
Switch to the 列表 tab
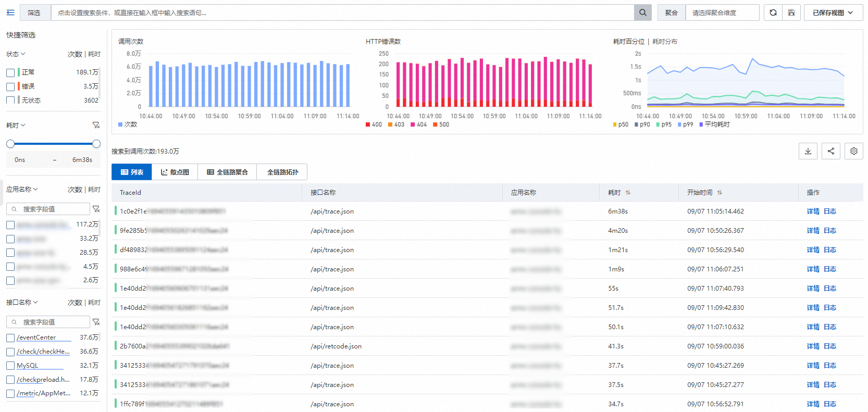[x=132, y=172]
